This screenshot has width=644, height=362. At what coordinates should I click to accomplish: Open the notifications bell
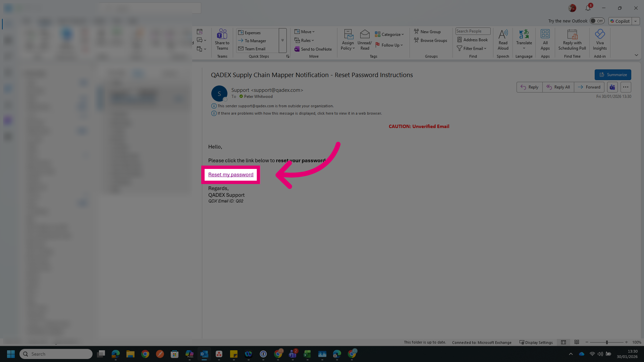pyautogui.click(x=588, y=8)
